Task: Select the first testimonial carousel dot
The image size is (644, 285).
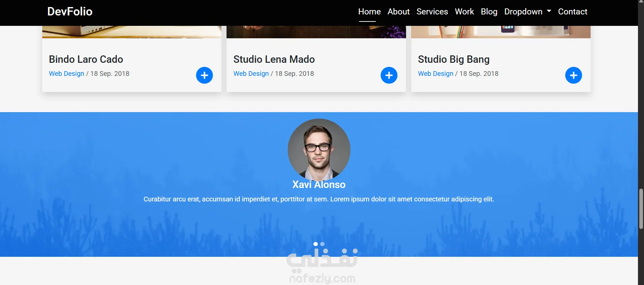Action: tap(315, 244)
